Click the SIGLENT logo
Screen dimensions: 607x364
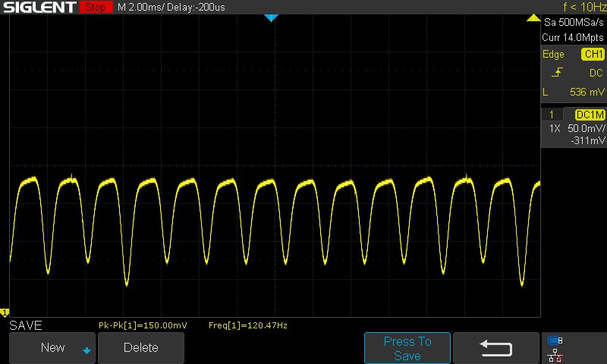(40, 7)
